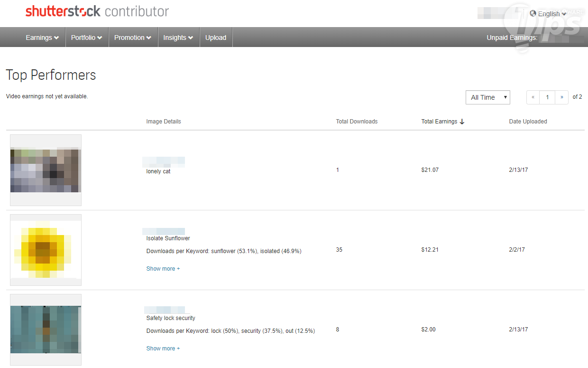Open the Isolate Sunflower thumbnail
Screen dimensions: 588x368
pos(46,250)
